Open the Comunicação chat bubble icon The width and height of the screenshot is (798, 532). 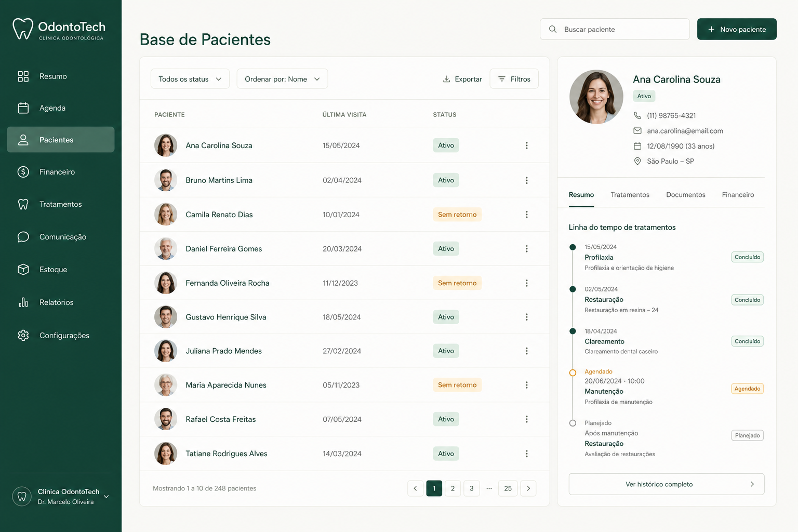tap(23, 237)
